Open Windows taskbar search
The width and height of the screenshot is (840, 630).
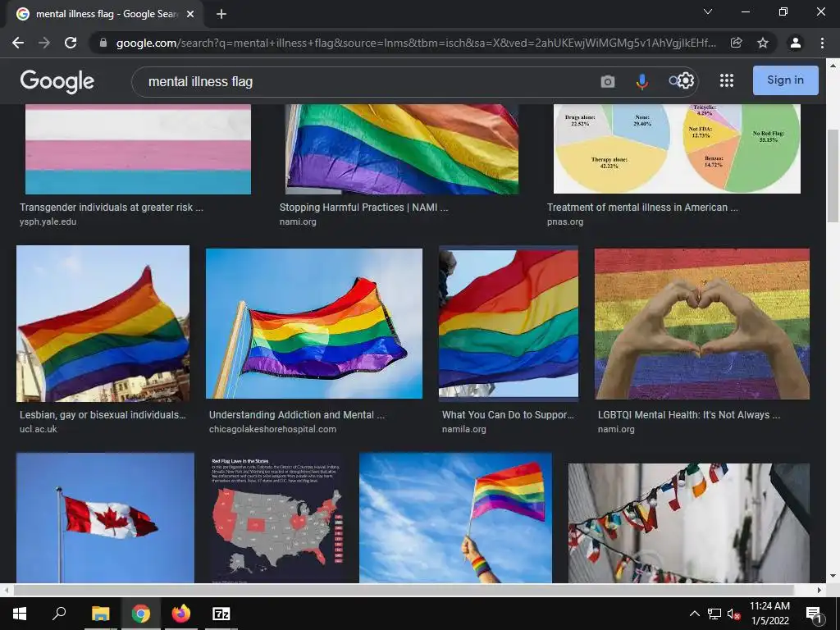coord(59,614)
